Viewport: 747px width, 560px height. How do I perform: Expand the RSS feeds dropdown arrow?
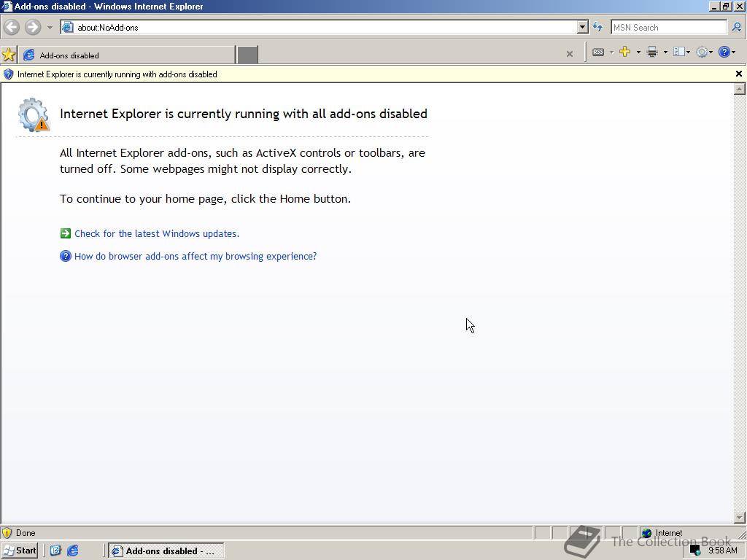[x=612, y=52]
